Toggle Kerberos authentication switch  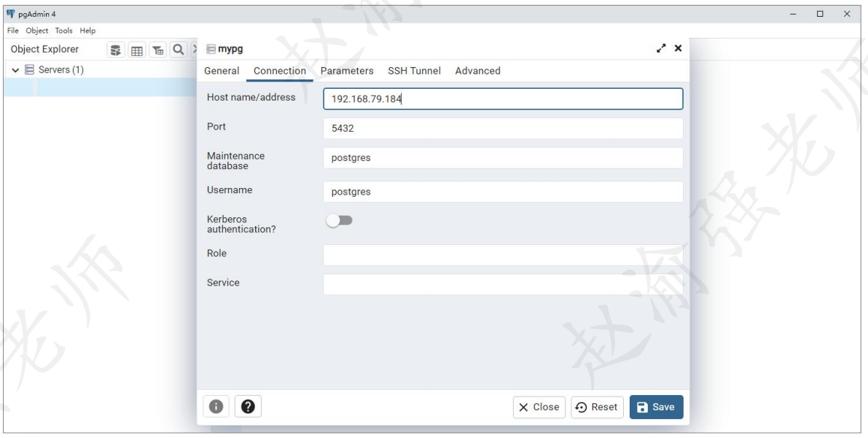click(x=339, y=221)
